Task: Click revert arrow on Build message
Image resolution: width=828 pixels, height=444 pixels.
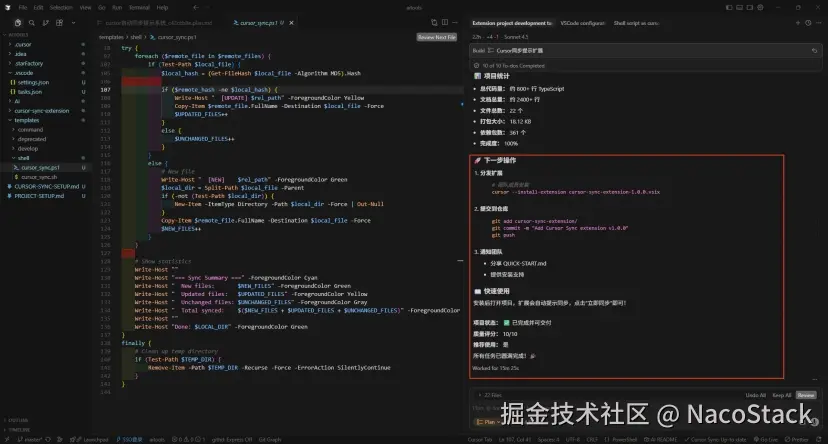Action: click(814, 51)
